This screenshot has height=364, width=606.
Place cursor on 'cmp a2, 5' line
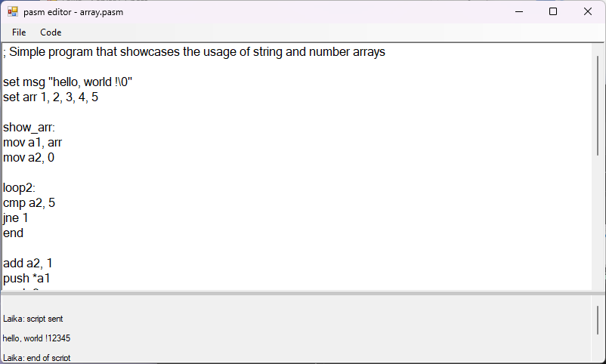[29, 203]
